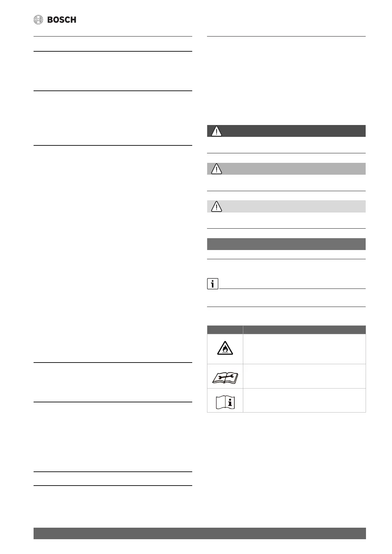Click the description cell beside the info book

point(304,400)
